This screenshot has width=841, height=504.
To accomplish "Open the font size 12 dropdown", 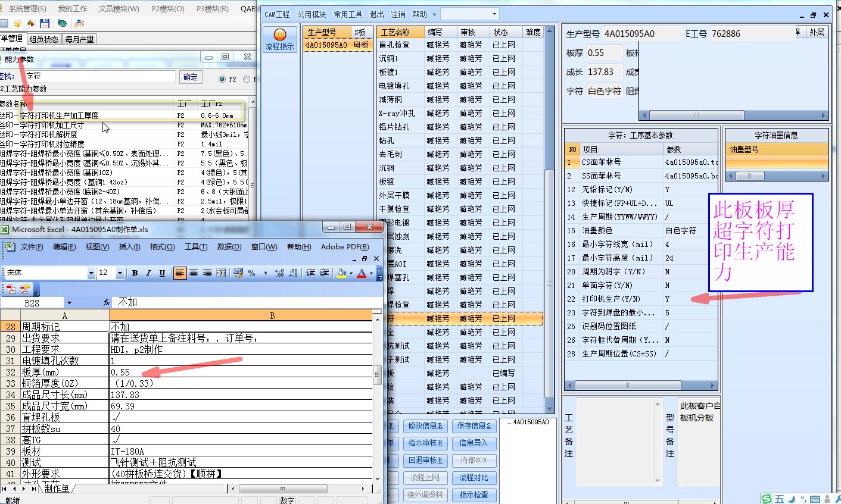I will coord(120,273).
